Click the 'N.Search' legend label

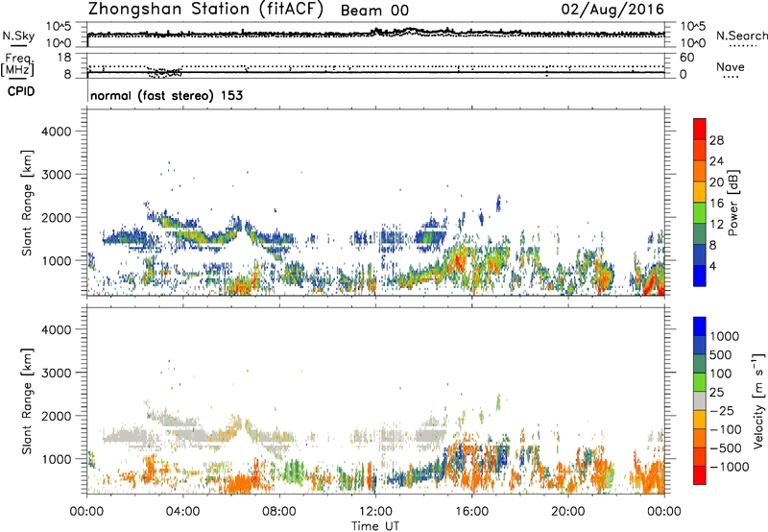tap(741, 36)
